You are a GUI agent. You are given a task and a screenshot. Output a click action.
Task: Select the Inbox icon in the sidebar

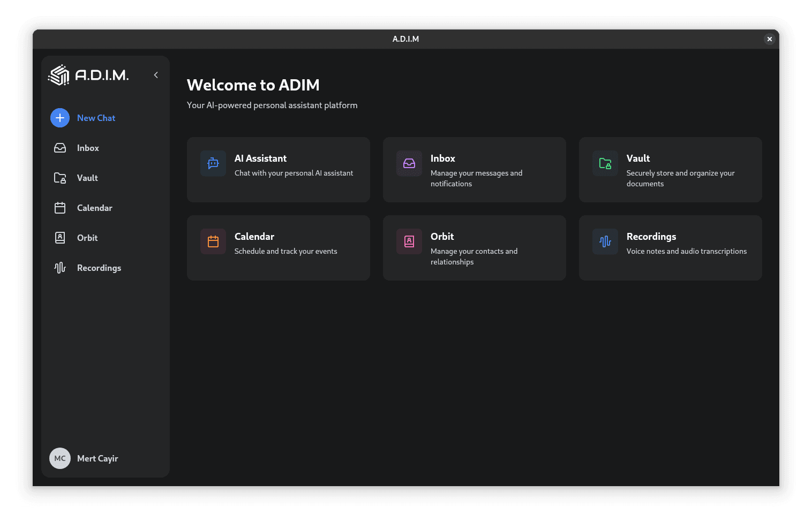click(x=60, y=148)
